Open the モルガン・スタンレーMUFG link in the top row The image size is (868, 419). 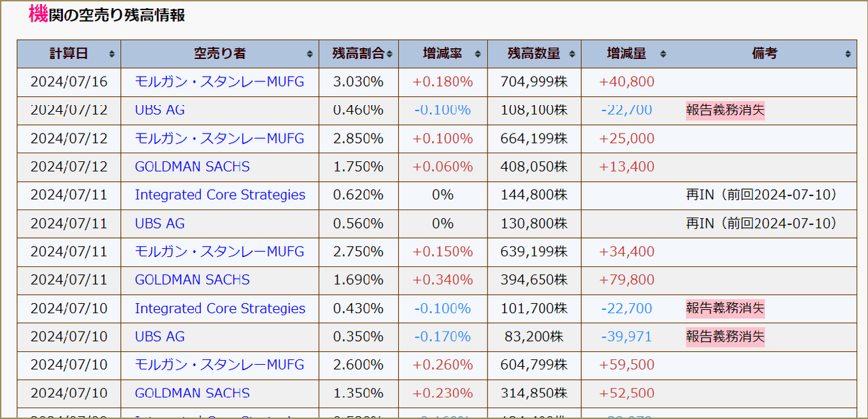[x=219, y=81]
